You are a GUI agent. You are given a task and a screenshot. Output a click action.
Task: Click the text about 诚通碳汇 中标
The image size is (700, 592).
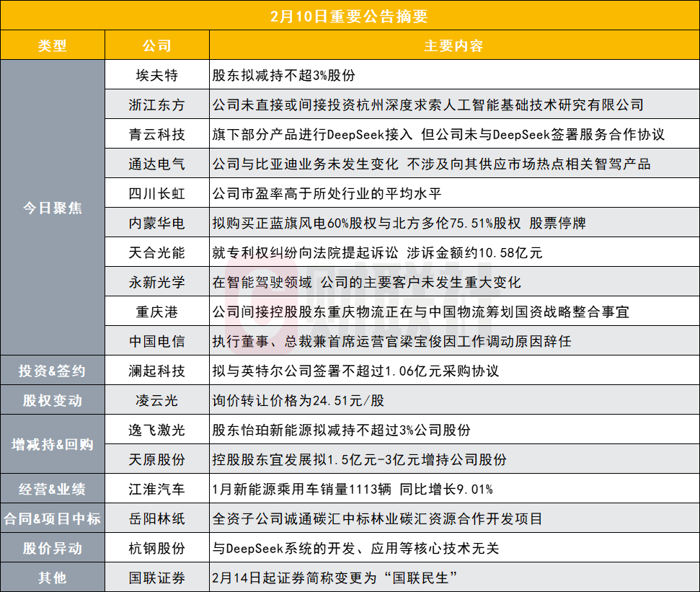[x=377, y=518]
